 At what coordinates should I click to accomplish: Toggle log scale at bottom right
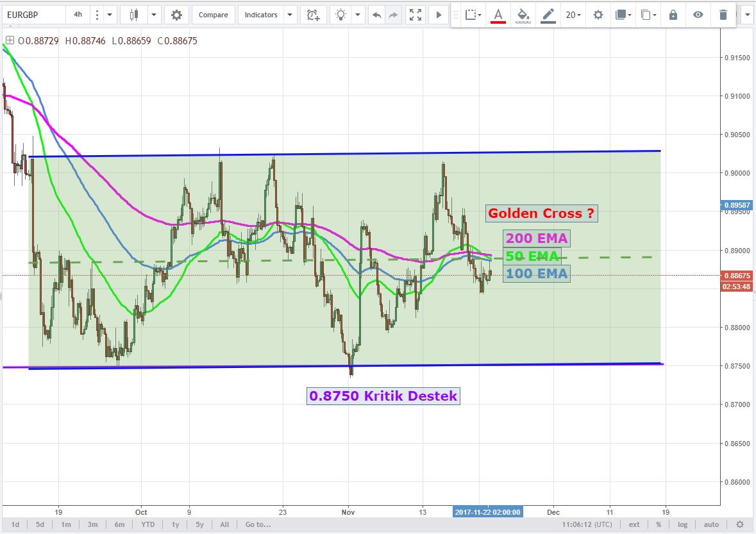pyautogui.click(x=682, y=524)
